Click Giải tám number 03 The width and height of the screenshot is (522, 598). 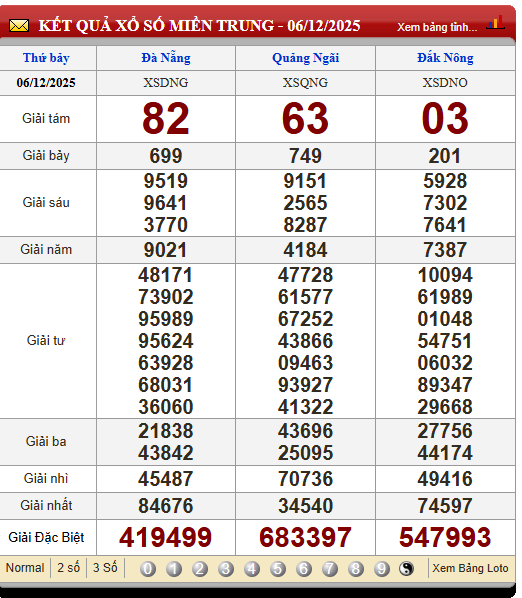[445, 119]
